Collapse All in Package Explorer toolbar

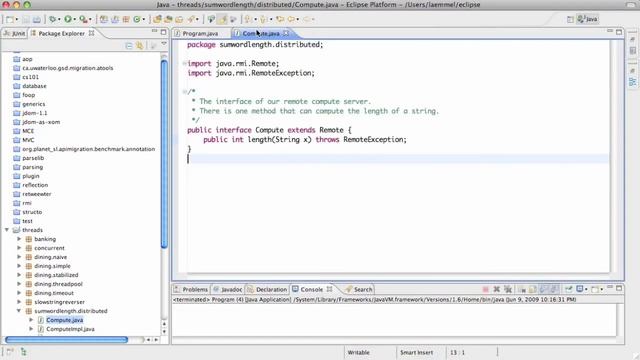click(129, 46)
